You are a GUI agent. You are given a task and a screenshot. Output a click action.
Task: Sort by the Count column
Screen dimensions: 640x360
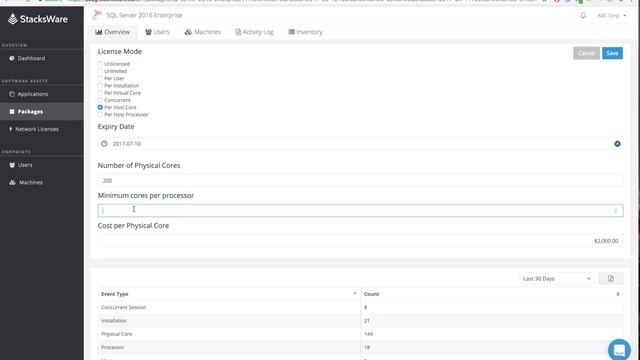492,294
